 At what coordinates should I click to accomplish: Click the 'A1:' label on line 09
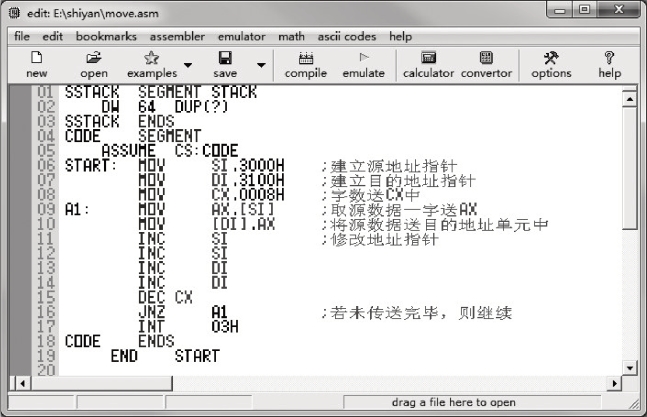click(77, 210)
